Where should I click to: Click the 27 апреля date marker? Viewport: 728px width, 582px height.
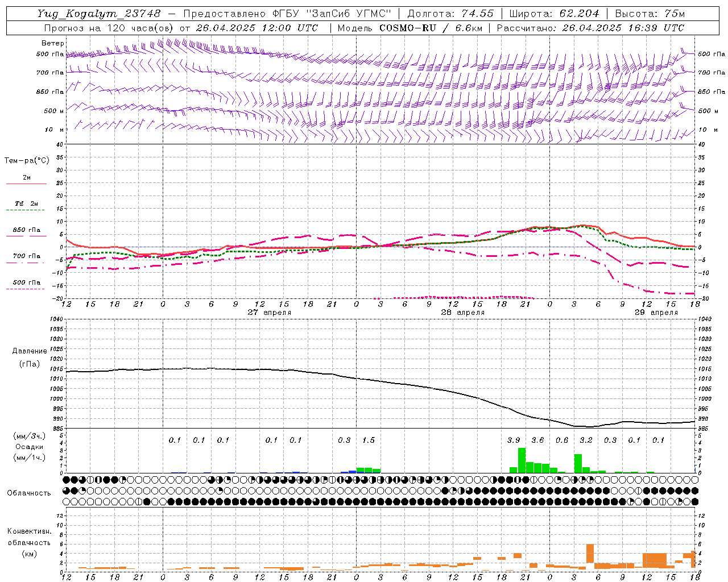click(x=269, y=312)
